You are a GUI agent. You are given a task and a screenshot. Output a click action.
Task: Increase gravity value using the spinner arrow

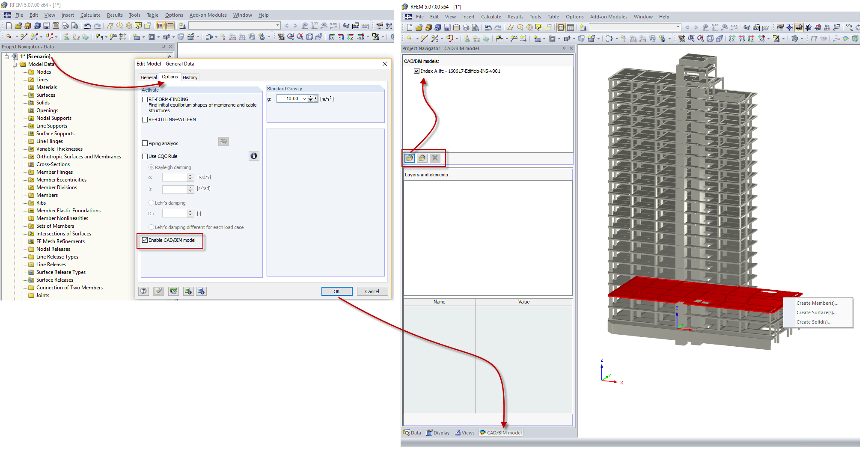click(x=310, y=97)
